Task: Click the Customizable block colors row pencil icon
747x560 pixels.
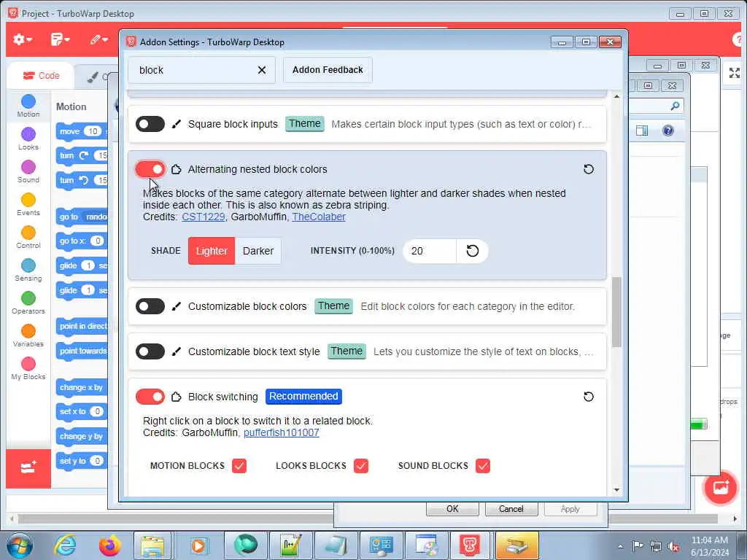Action: coord(177,306)
